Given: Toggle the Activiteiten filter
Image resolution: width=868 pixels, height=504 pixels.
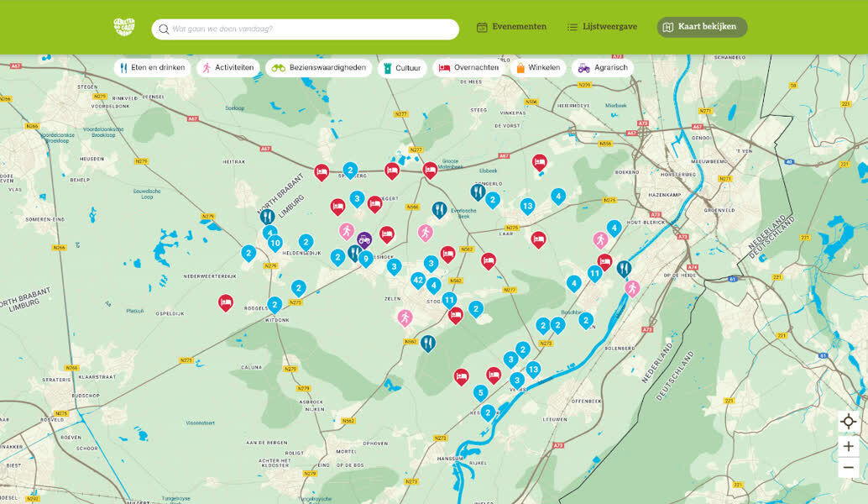Looking at the screenshot, I should pyautogui.click(x=227, y=68).
